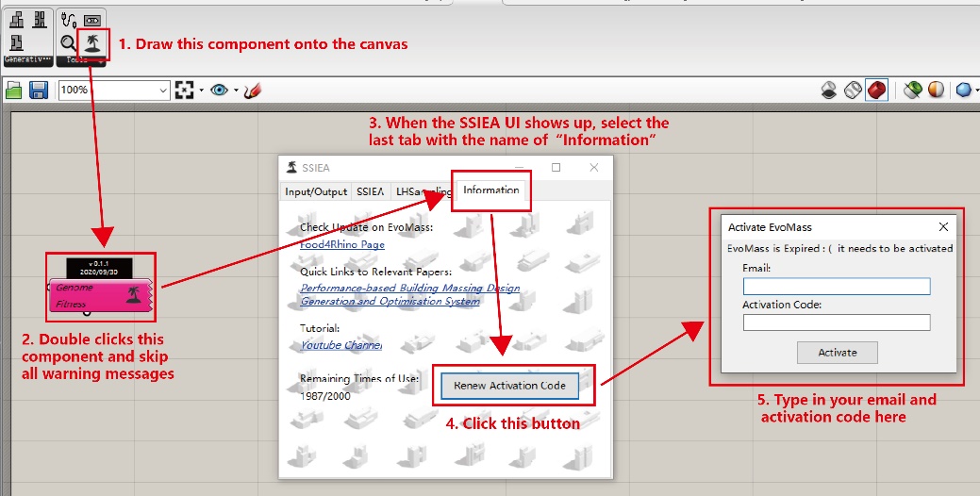Viewport: 980px width, 496px height.
Task: Select the no-preview (disabled preview) mode icon
Action: (829, 91)
